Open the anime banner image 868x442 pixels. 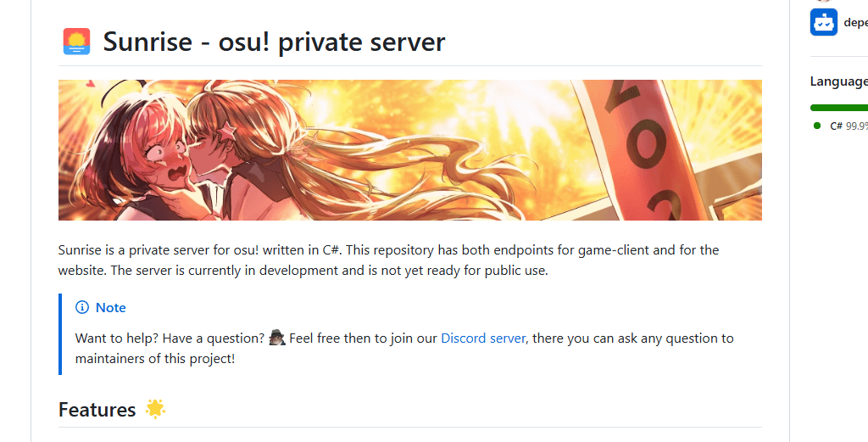[409, 150]
